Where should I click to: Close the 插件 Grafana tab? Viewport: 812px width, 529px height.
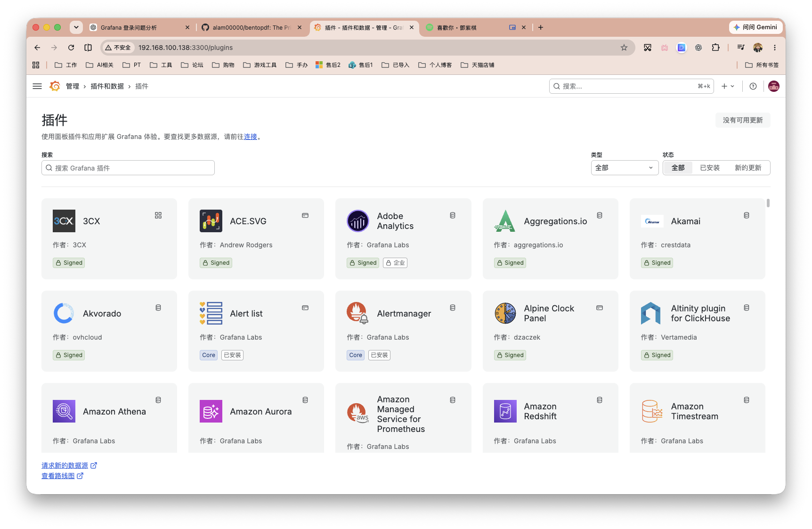tap(412, 27)
